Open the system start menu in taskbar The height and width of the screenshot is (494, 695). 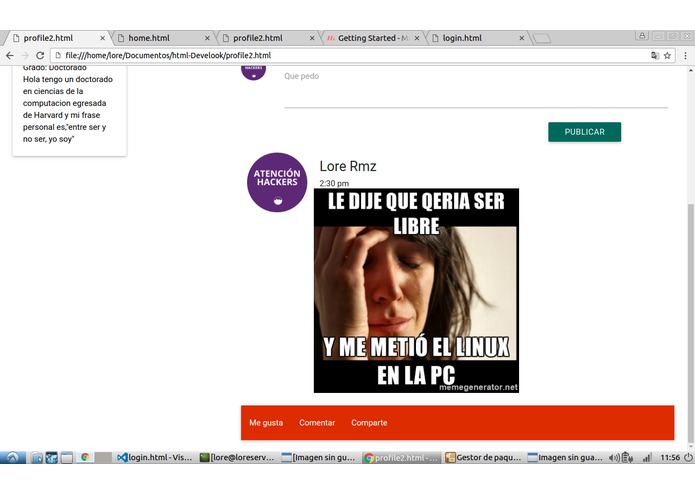pos(12,457)
